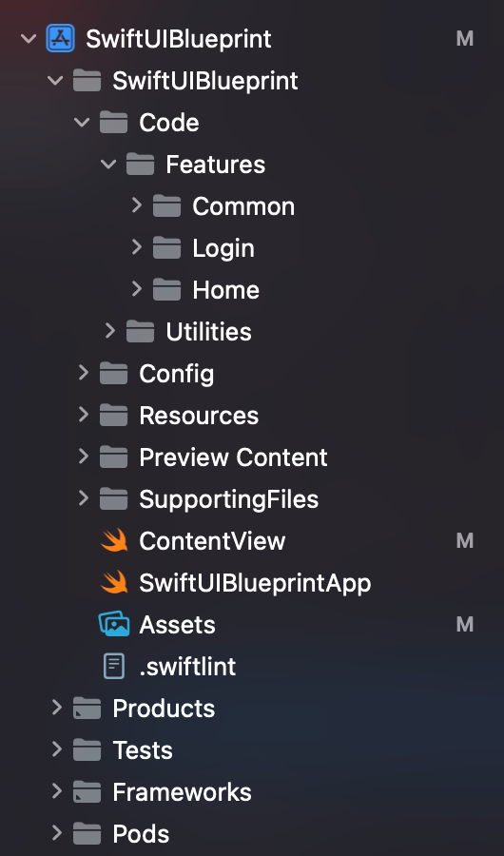Select the ContentView Swift file icon
Image resolution: width=504 pixels, height=856 pixels.
114,541
